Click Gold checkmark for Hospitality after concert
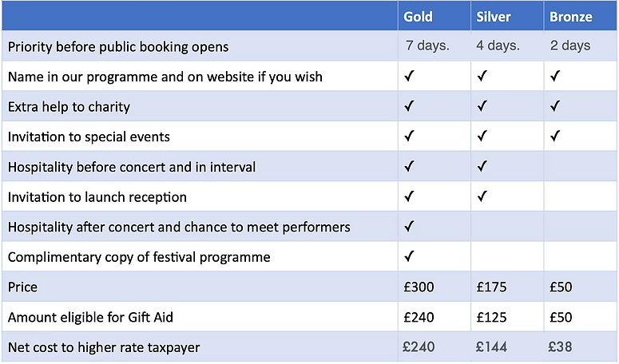Viewport: 619px width, 364px height. (x=409, y=227)
